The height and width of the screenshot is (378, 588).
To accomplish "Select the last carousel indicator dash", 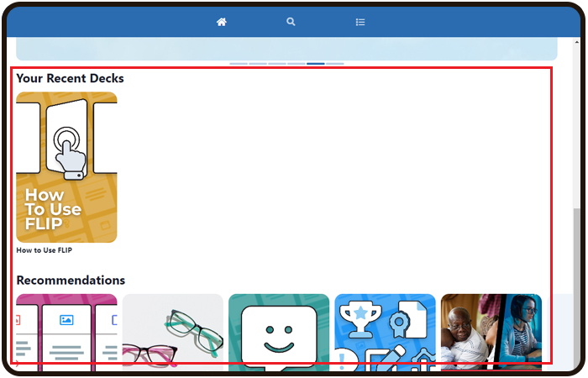I will pos(335,64).
